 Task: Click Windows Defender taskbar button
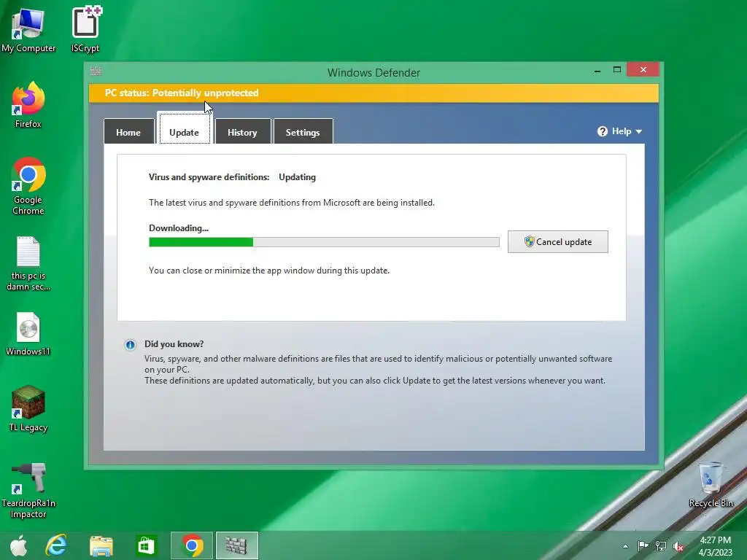pyautogui.click(x=237, y=545)
